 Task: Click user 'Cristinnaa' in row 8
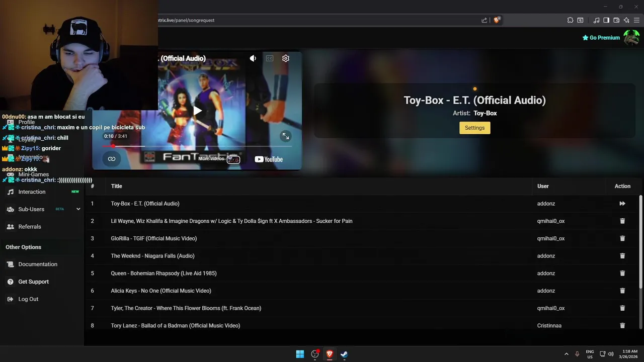pos(549,326)
